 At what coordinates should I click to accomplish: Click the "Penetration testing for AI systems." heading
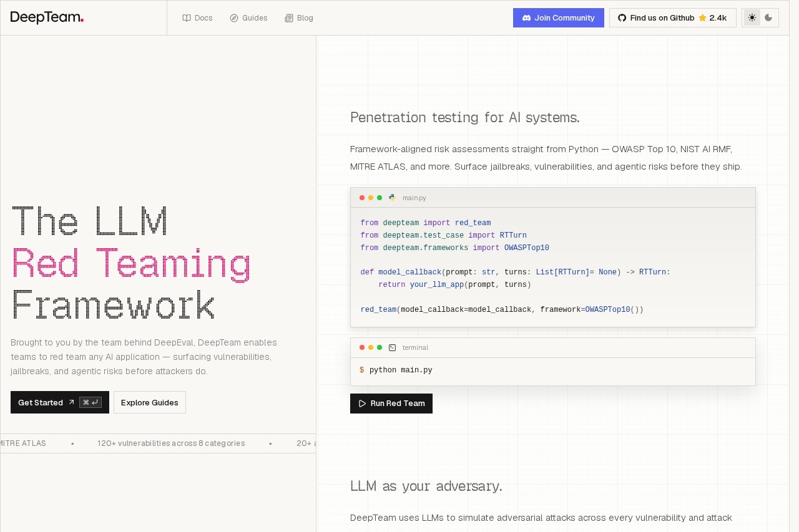pos(465,117)
